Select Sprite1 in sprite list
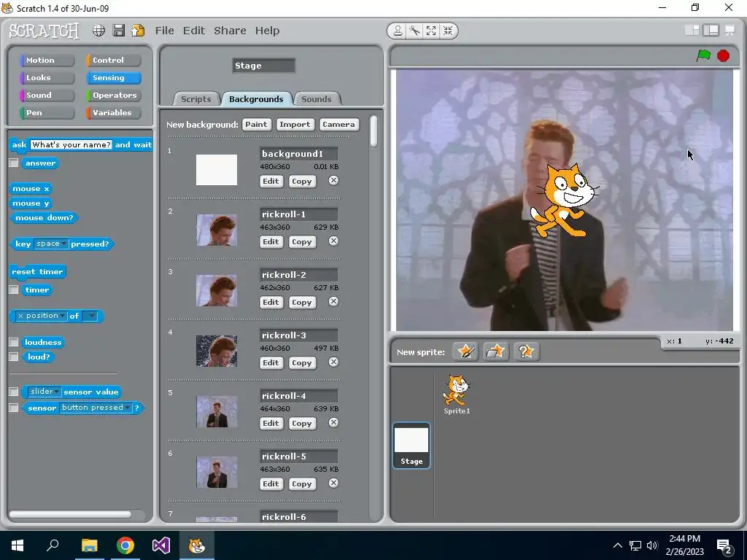The image size is (747, 560). [457, 394]
